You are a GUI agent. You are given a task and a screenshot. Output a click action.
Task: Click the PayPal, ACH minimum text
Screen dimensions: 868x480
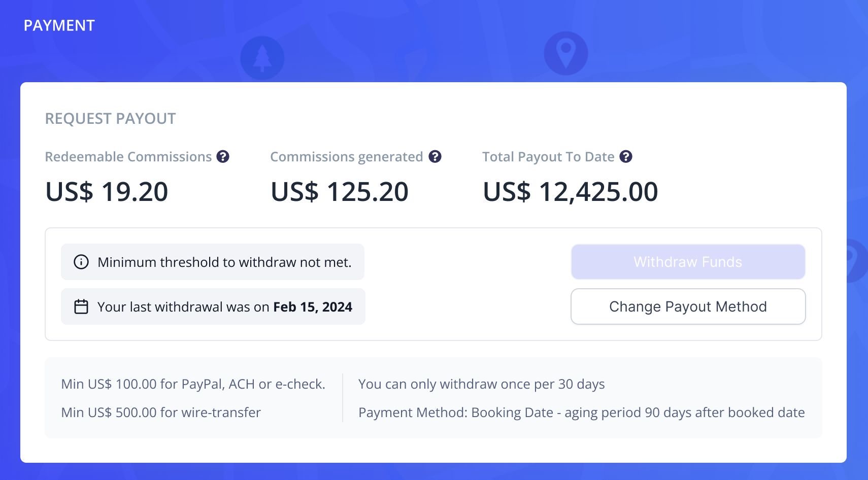193,384
